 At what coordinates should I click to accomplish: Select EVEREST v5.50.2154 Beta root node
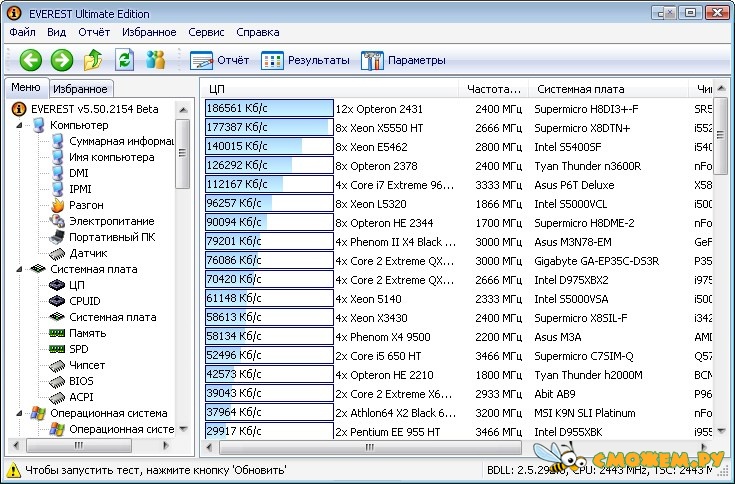[95, 109]
